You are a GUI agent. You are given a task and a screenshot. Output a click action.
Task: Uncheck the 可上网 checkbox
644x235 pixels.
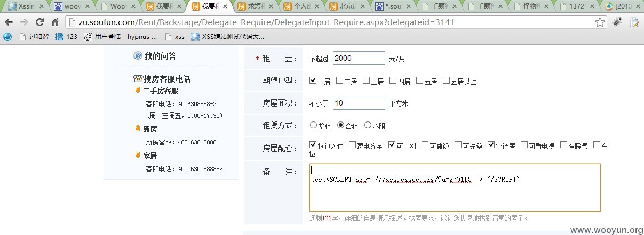point(392,144)
